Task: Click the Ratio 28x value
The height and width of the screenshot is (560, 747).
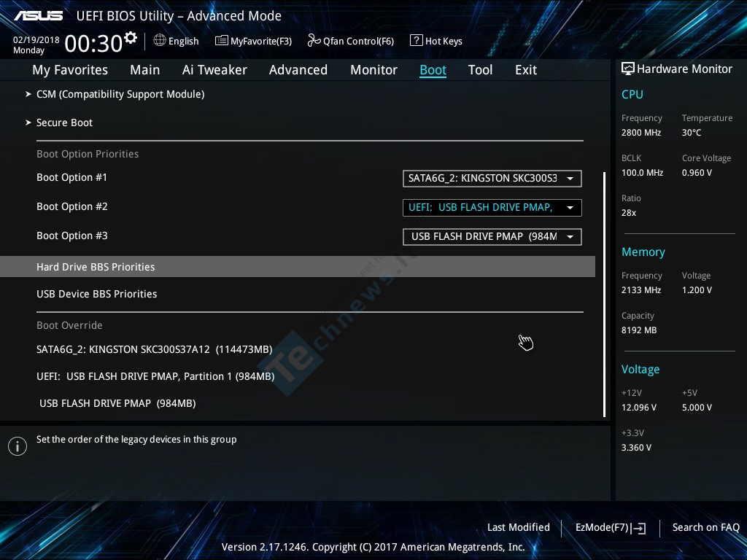Action: (x=629, y=212)
